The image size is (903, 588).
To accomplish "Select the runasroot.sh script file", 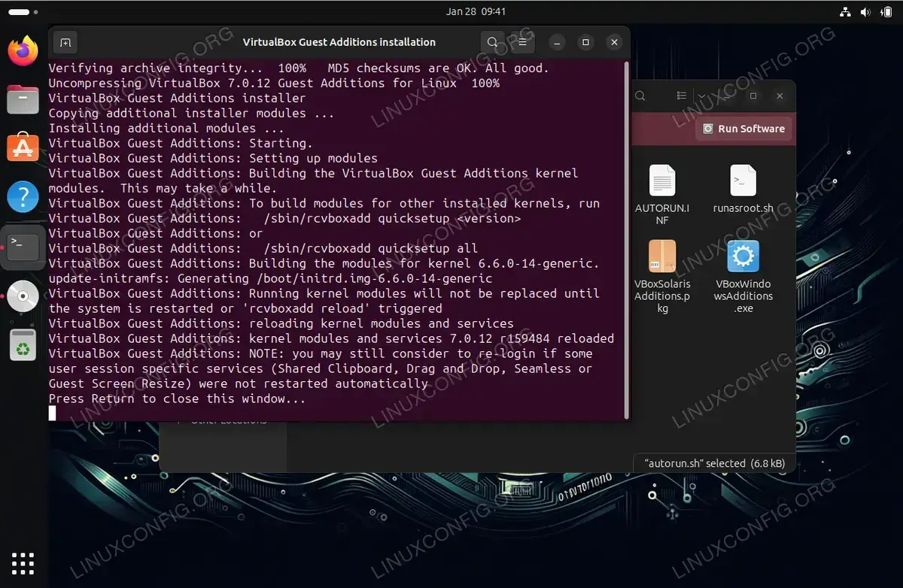I will click(743, 189).
